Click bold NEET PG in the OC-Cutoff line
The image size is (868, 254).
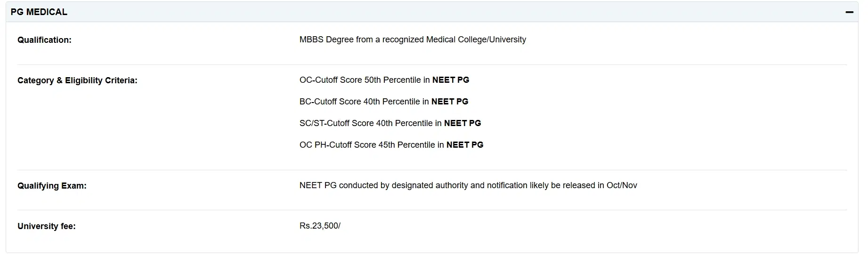pyautogui.click(x=451, y=80)
